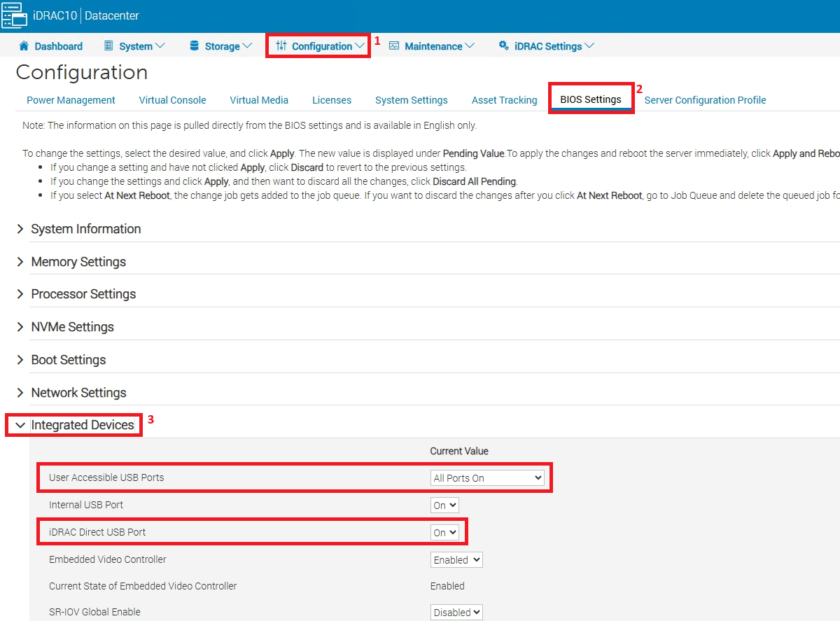Image resolution: width=840 pixels, height=621 pixels.
Task: Click the iDRAC10 product name text
Action: click(x=55, y=15)
